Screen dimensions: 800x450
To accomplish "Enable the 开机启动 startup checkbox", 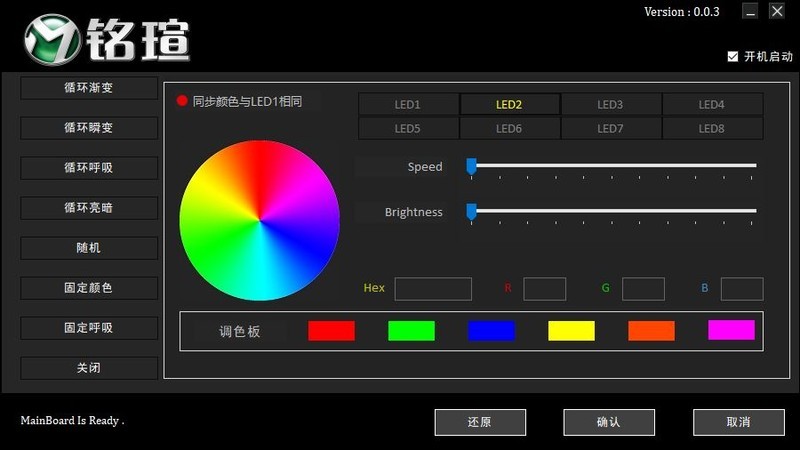I will 733,56.
